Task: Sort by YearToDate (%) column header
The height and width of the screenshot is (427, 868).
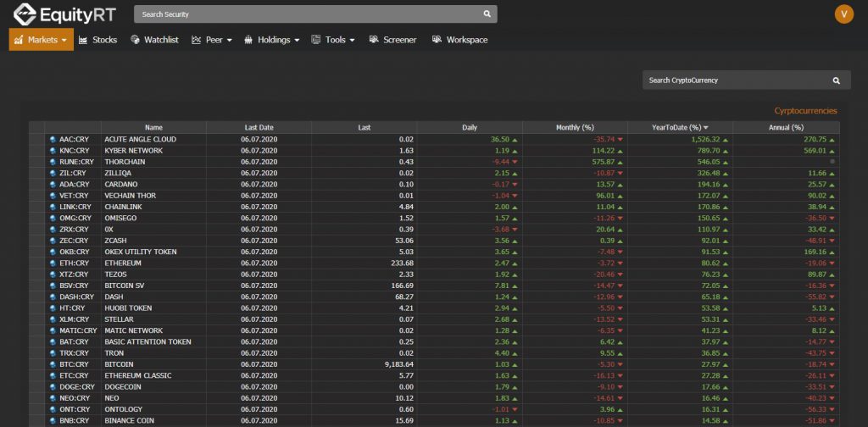Action: click(680, 128)
